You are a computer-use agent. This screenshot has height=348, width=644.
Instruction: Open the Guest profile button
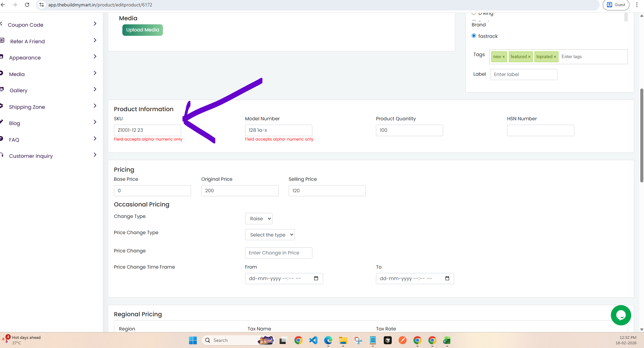(x=616, y=5)
